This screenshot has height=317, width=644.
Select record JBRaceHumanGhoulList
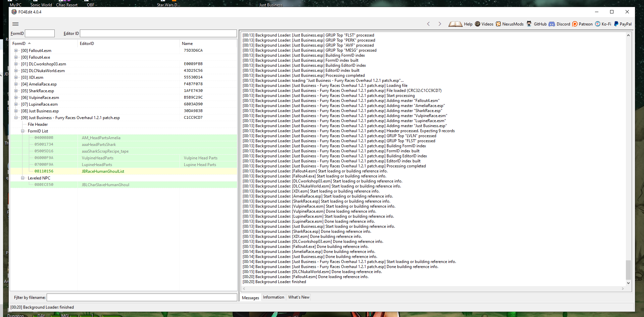[x=123, y=171]
